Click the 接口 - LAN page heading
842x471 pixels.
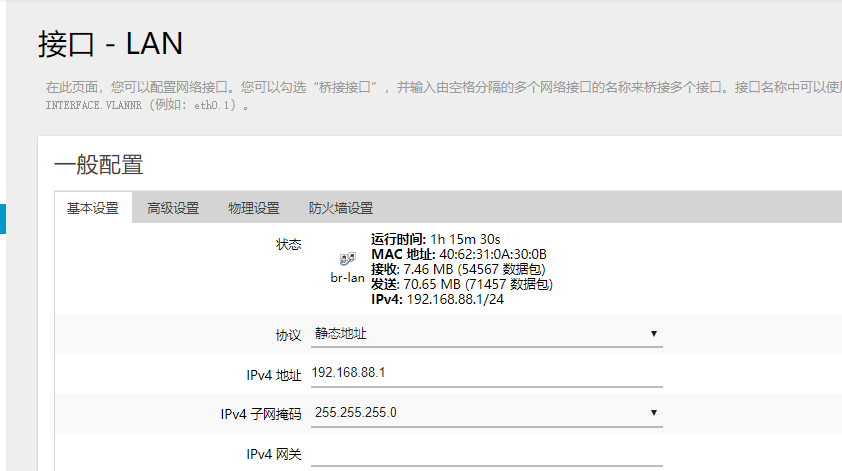click(111, 44)
